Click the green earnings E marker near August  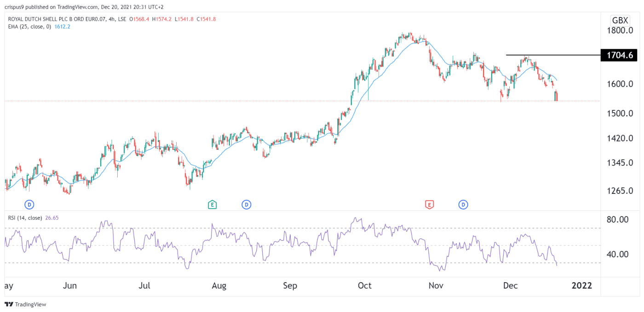(213, 204)
